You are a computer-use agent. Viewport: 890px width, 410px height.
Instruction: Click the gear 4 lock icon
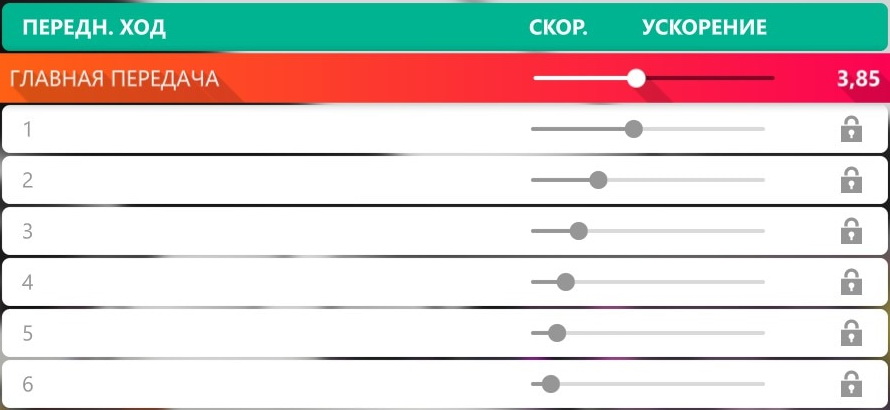pos(851,282)
